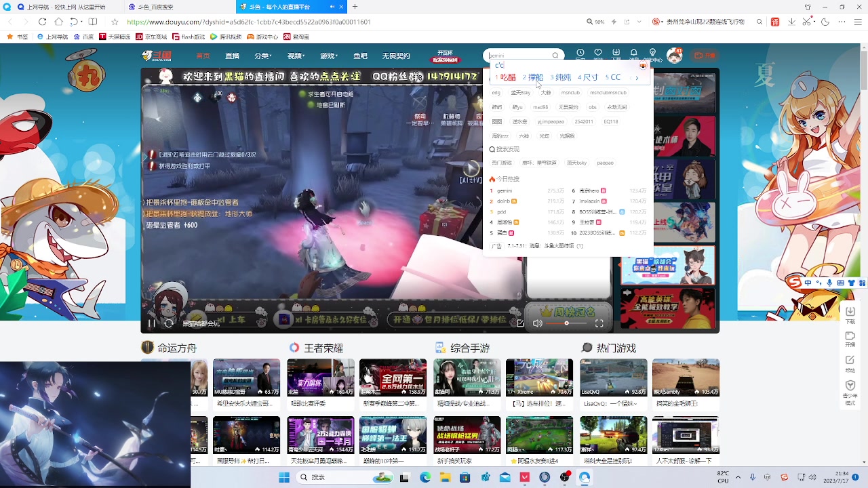Open the 无畏契约 navigation tab
868x488 pixels.
click(396, 56)
